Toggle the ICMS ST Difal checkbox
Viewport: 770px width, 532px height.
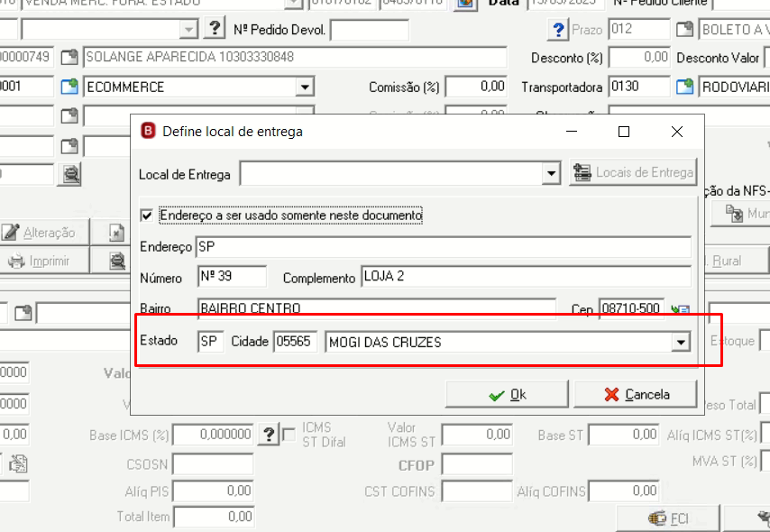pyautogui.click(x=289, y=435)
